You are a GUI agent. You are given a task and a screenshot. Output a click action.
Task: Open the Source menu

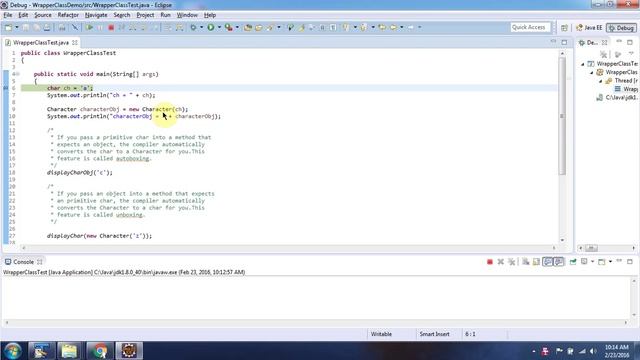(43, 15)
